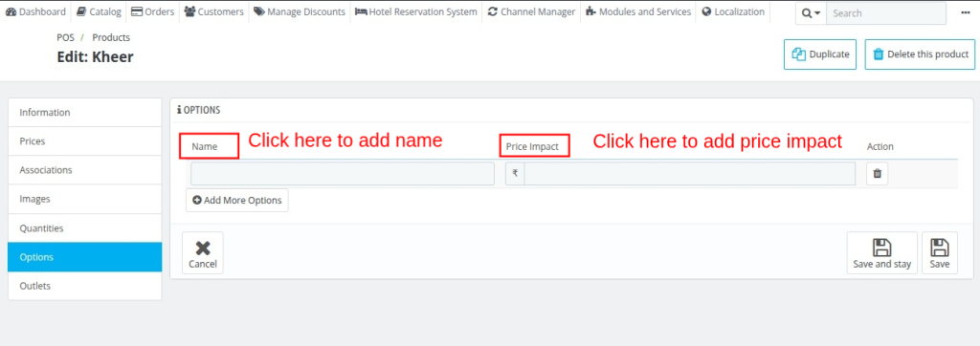The width and height of the screenshot is (980, 346).
Task: Switch to the Images tab
Action: [x=84, y=199]
